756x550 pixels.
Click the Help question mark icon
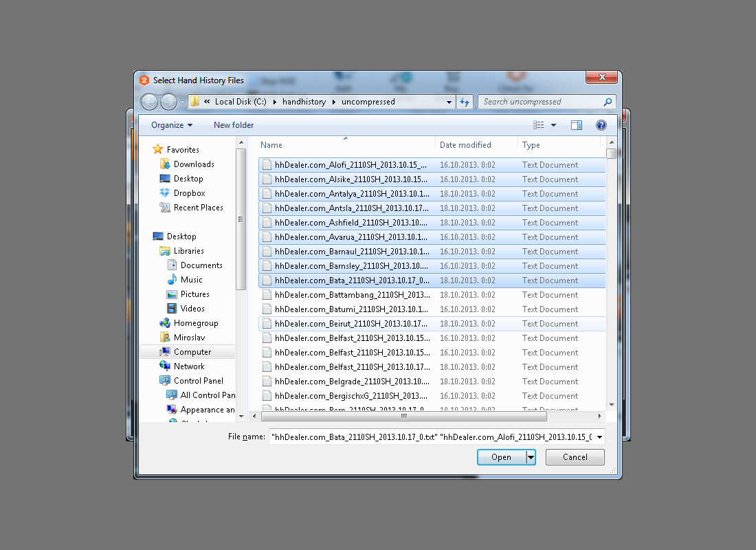(601, 125)
